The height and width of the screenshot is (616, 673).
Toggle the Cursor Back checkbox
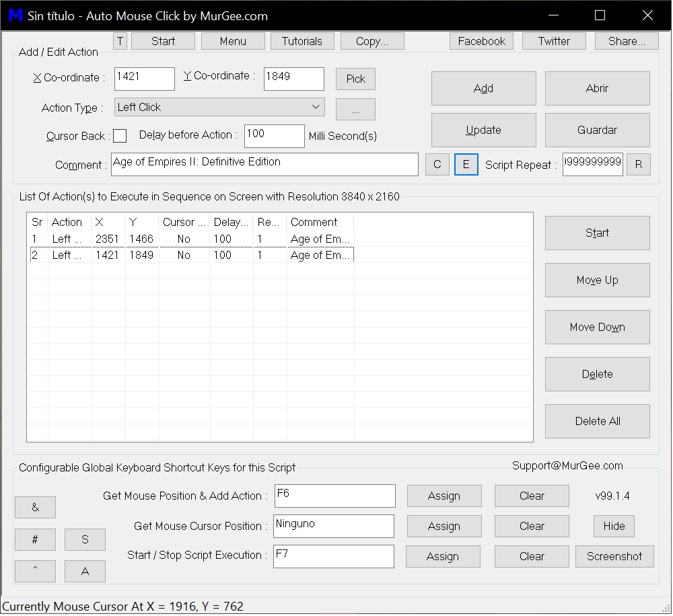[x=120, y=136]
